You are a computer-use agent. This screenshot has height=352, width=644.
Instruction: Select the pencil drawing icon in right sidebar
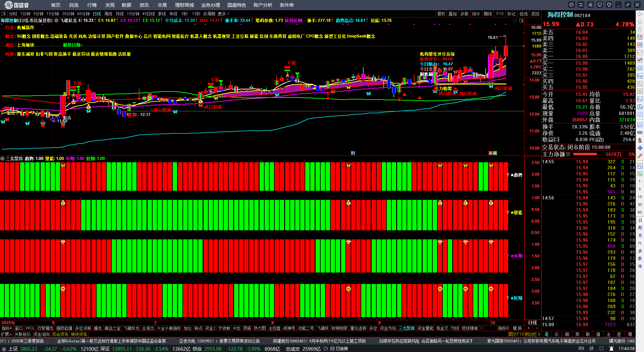(640, 156)
